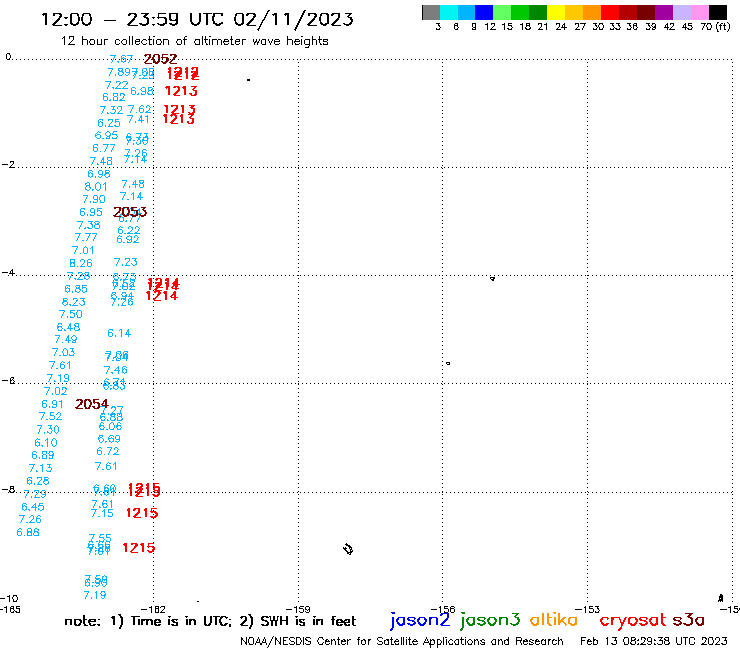This screenshot has height=650, width=740.
Task: Click the wave height value '6.06'
Action: (110, 427)
